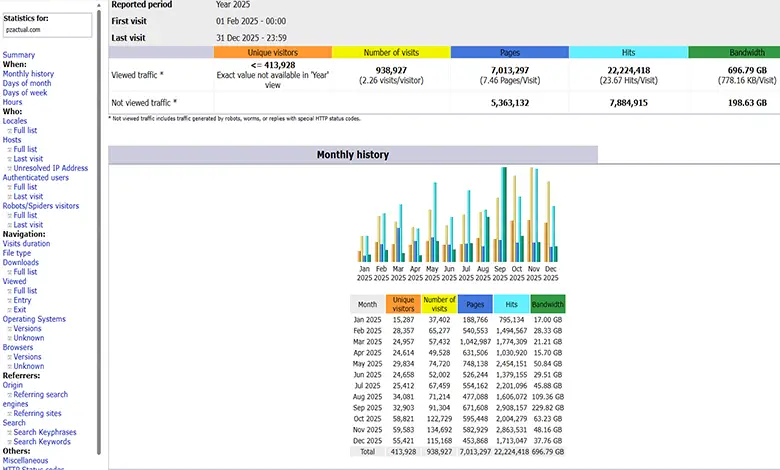Jump to the Hours report
This screenshot has height=470, width=780.
[x=12, y=102]
